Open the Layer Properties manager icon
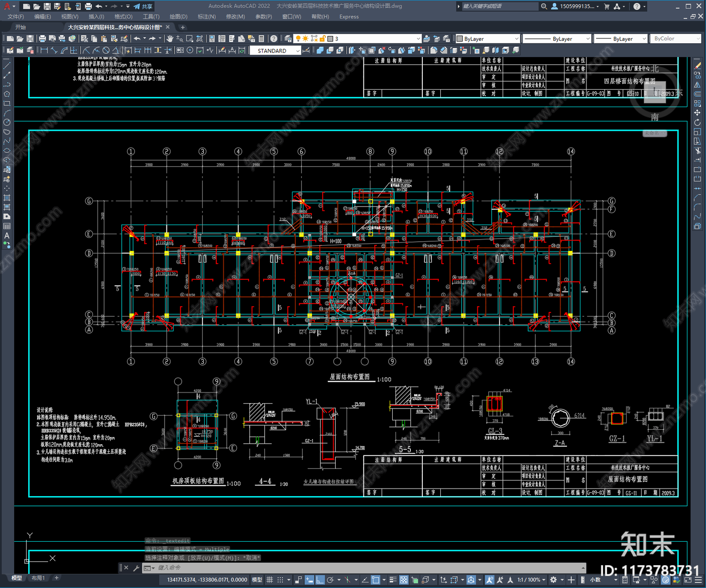 [288, 39]
